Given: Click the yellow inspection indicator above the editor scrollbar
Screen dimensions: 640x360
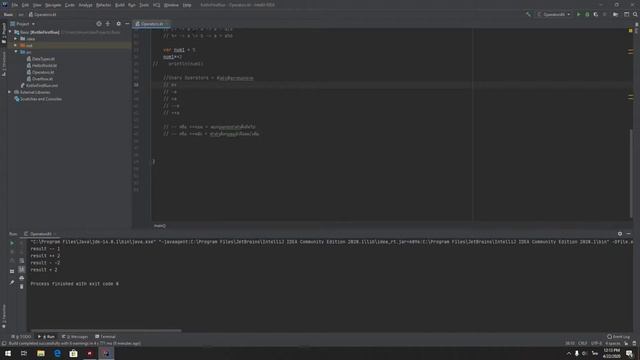Looking at the screenshot, I should coord(630,31).
